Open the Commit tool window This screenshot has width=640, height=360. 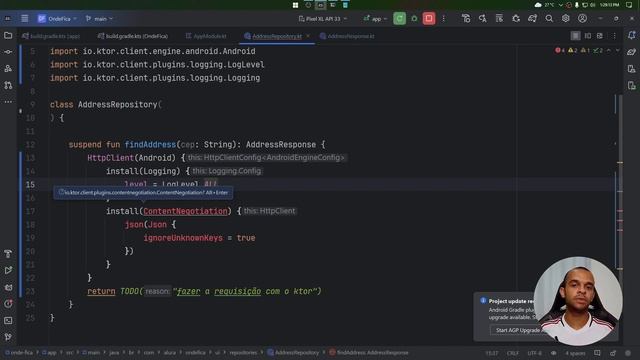[8, 52]
